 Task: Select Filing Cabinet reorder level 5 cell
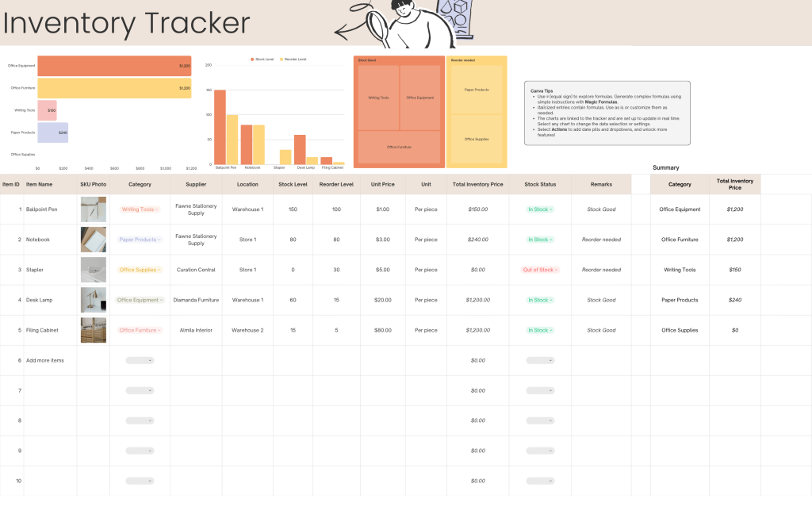point(336,330)
